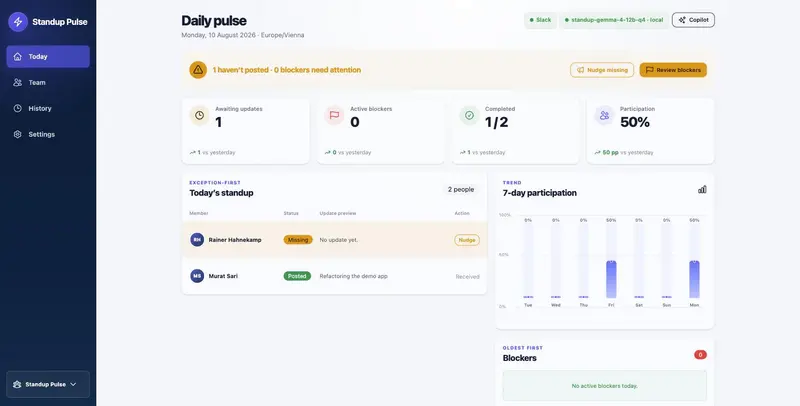Open the Today page in the sidebar
Viewport: 800px width, 406px height.
[x=48, y=57]
